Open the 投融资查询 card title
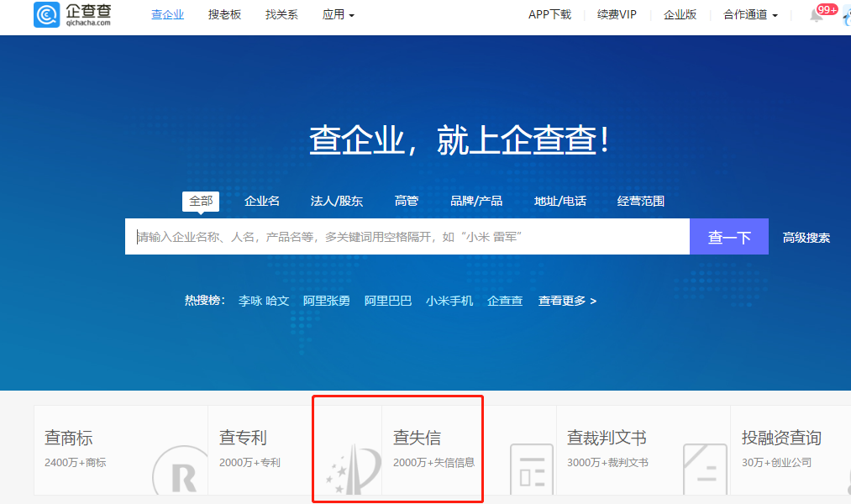The height and width of the screenshot is (504, 851). point(781,438)
